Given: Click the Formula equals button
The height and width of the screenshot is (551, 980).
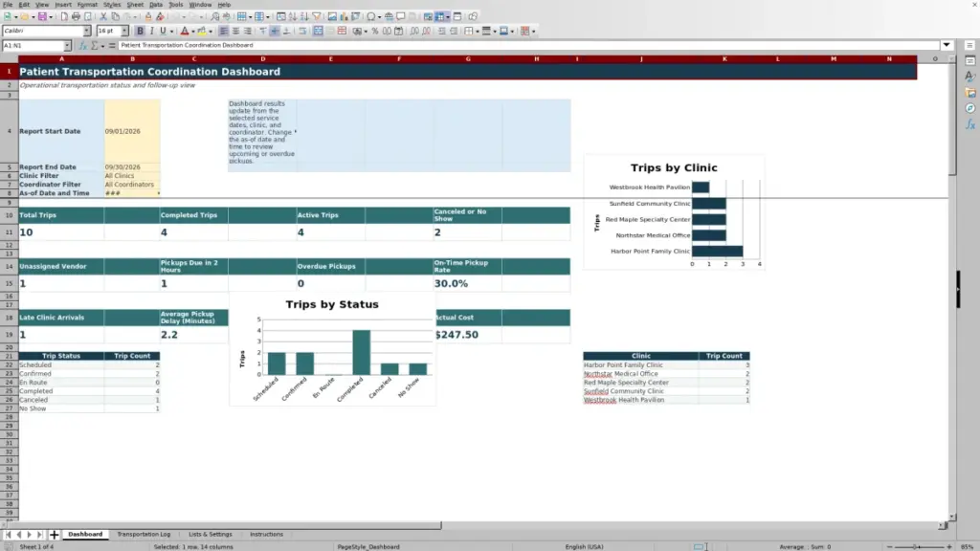Looking at the screenshot, I should click(x=112, y=46).
